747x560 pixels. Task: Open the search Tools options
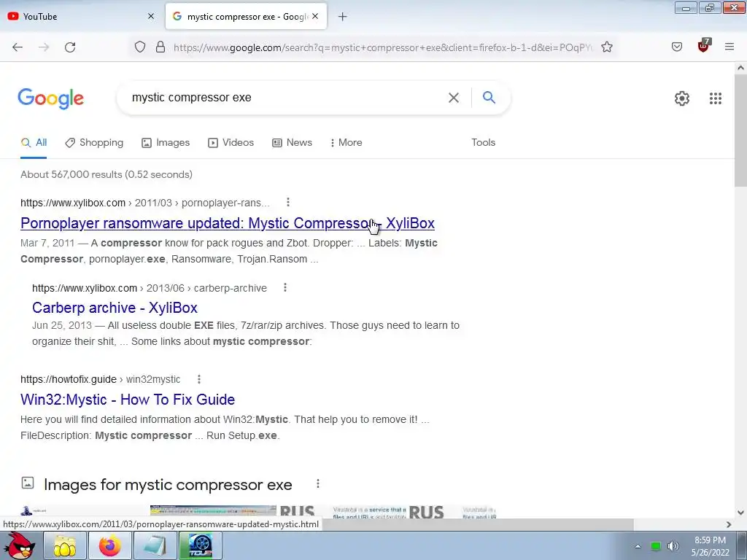[x=483, y=142]
